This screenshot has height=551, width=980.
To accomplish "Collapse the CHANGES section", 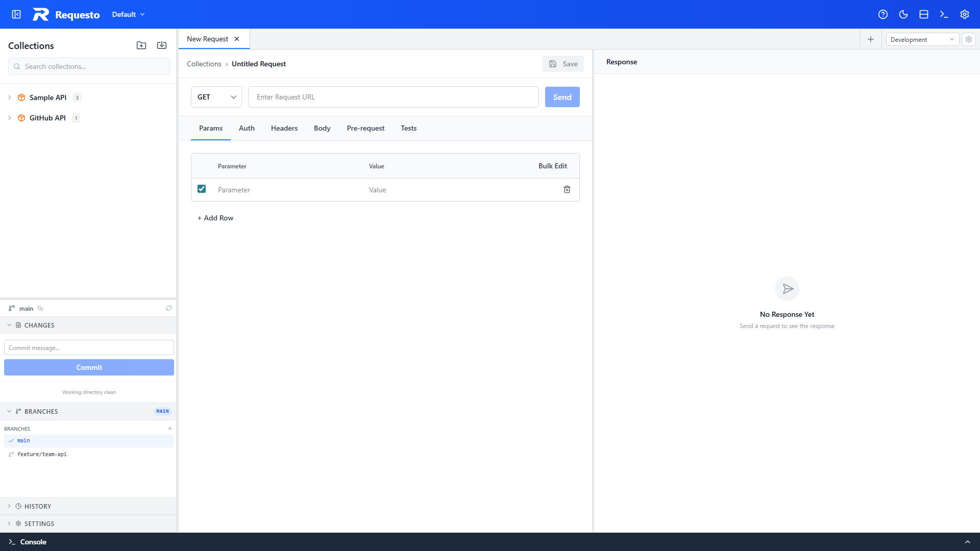I will tap(88, 325).
